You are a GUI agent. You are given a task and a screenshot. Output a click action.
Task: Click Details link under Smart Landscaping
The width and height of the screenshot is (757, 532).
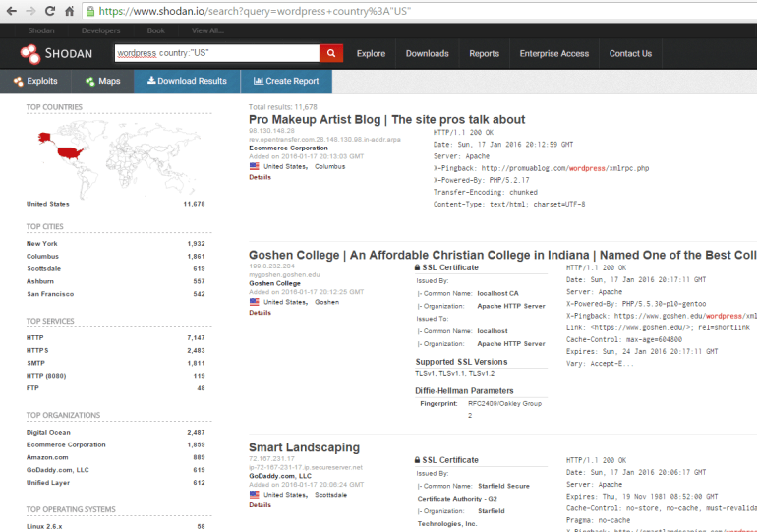[260, 504]
